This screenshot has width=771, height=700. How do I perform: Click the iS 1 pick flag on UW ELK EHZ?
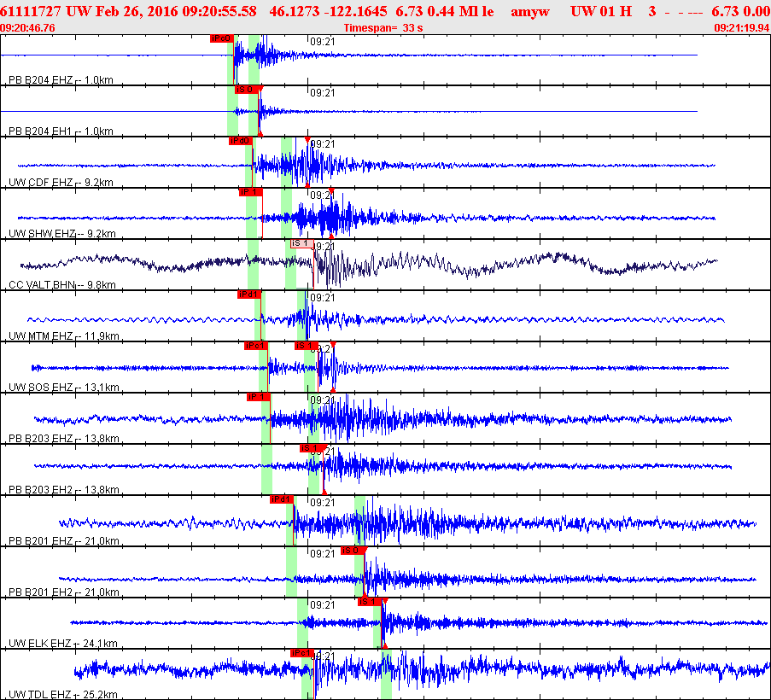pos(370,602)
